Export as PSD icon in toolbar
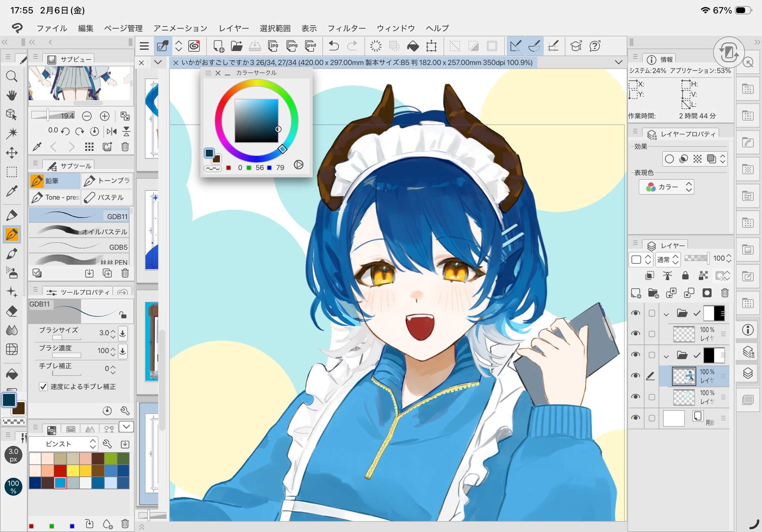762x532 pixels. (x=311, y=46)
